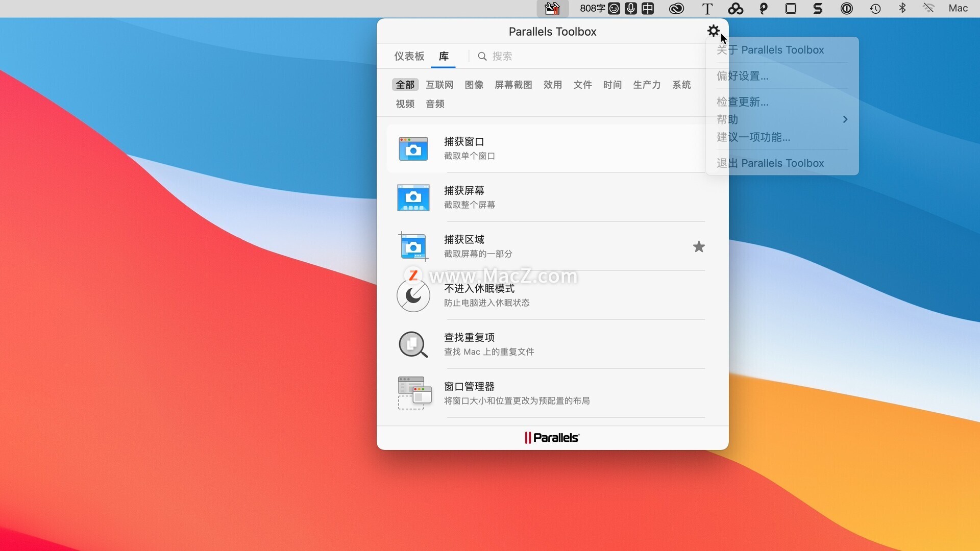Click the Wi-Fi menu bar icon
980x551 pixels.
[929, 8]
